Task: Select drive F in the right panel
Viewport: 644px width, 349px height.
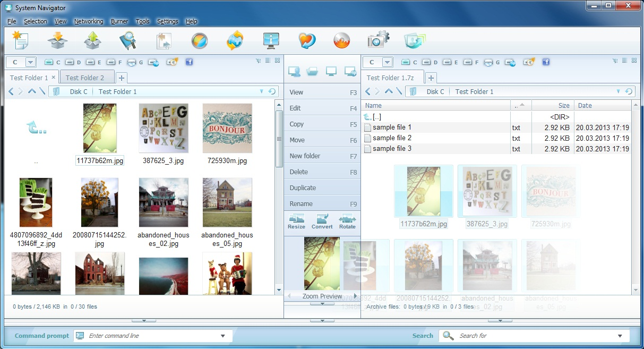Action: pos(471,62)
